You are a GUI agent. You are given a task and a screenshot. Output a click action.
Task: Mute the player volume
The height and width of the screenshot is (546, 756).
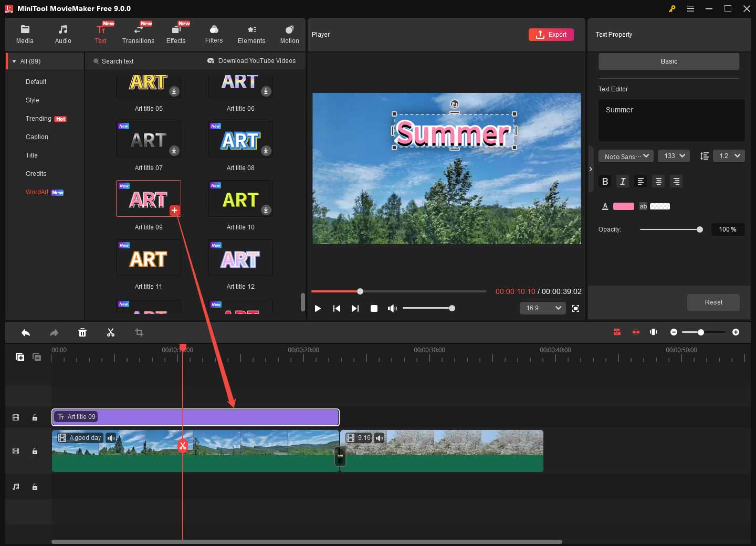click(x=392, y=308)
